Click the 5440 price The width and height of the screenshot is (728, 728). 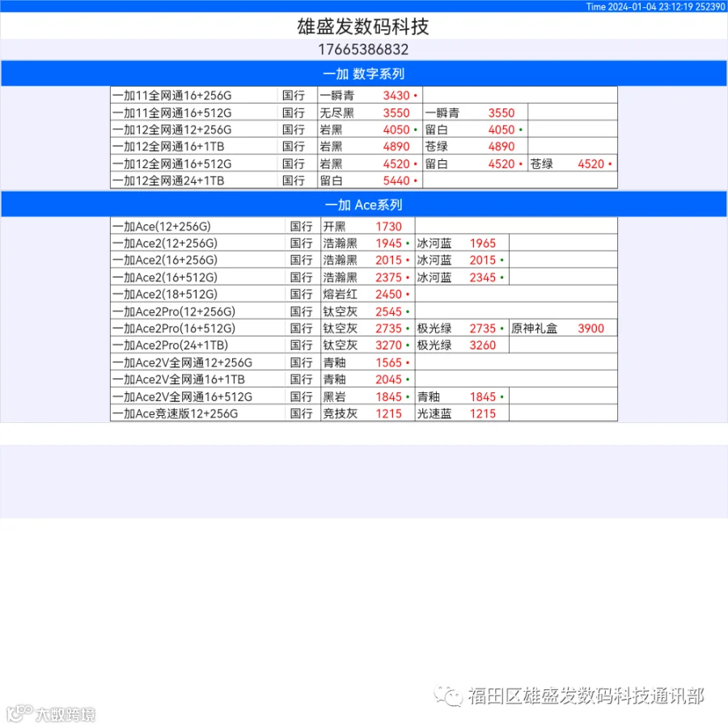coord(396,180)
